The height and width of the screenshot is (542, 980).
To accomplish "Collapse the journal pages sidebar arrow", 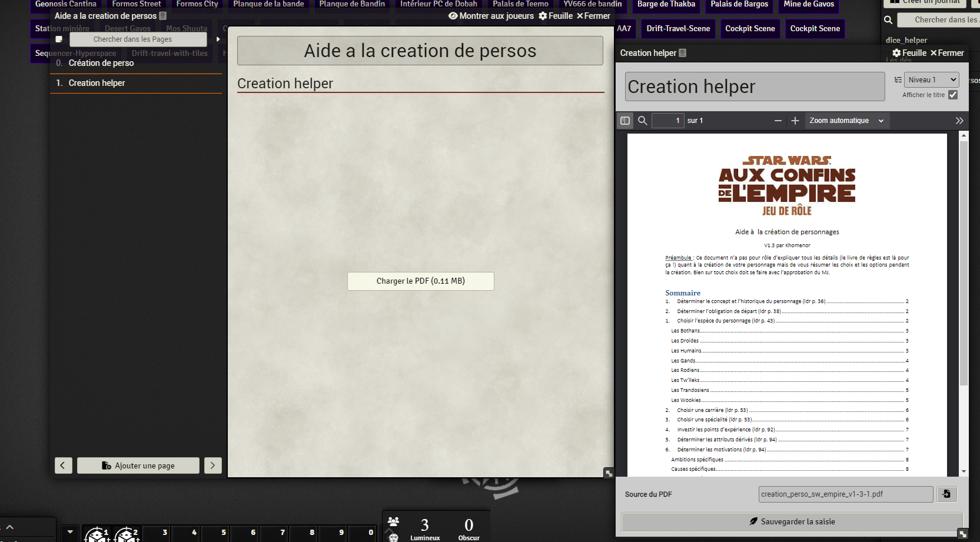I will 218,39.
